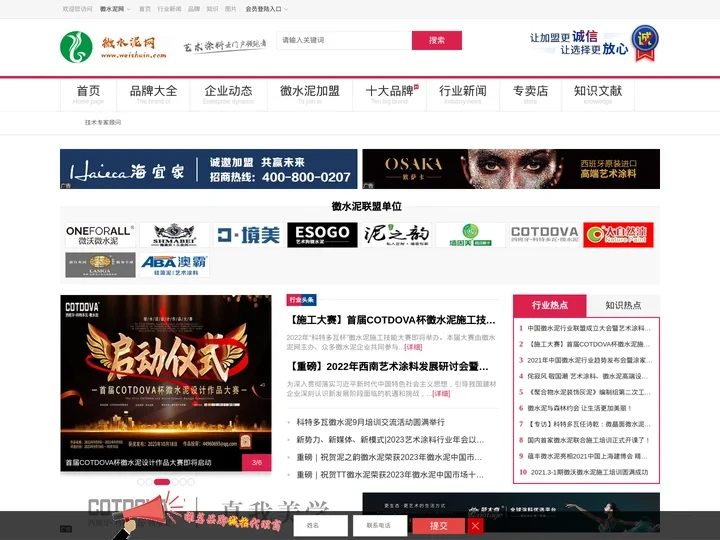
Task: Click the red 搜索 button
Action: click(437, 40)
